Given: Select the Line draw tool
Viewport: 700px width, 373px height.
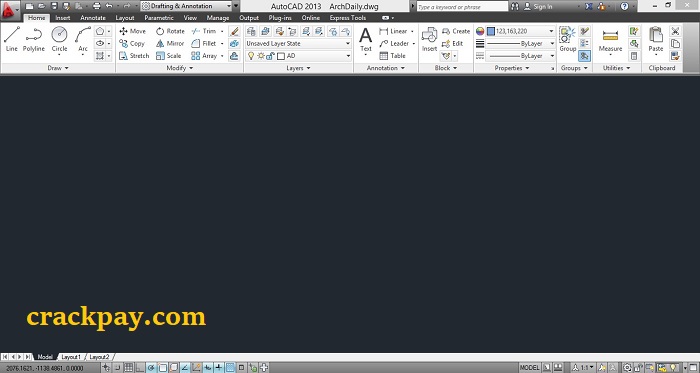Looking at the screenshot, I should pyautogui.click(x=12, y=39).
